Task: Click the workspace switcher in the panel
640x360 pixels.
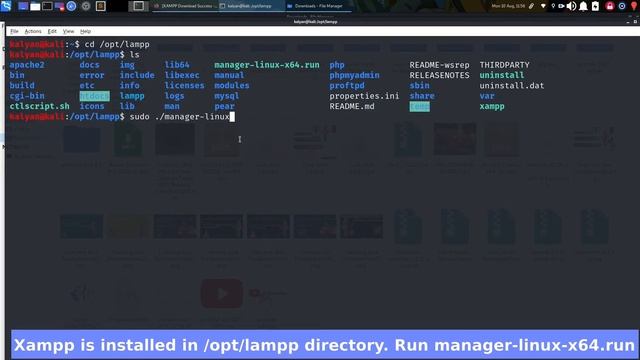Action: pyautogui.click(x=138, y=6)
